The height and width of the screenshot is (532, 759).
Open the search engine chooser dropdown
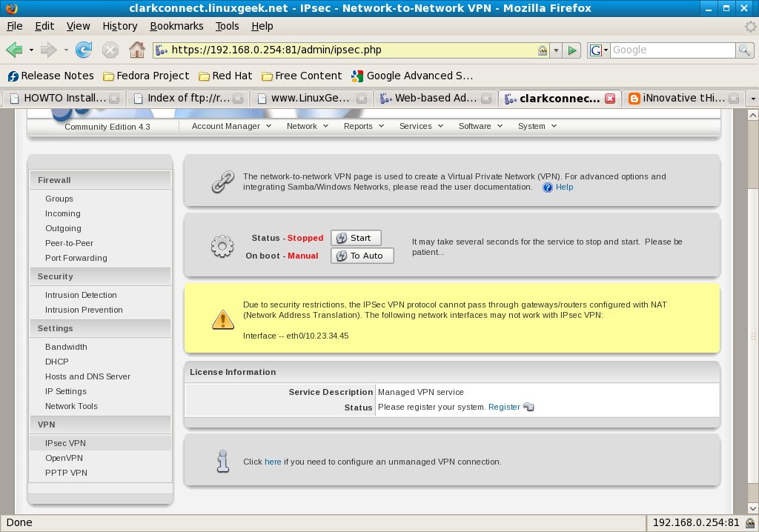click(606, 50)
